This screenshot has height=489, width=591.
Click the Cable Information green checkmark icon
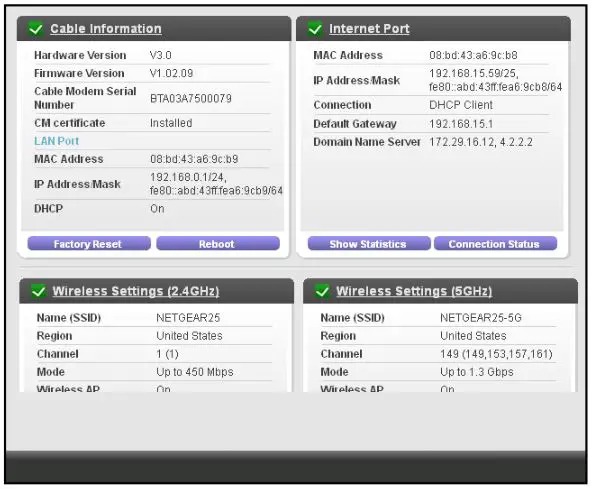click(x=36, y=29)
